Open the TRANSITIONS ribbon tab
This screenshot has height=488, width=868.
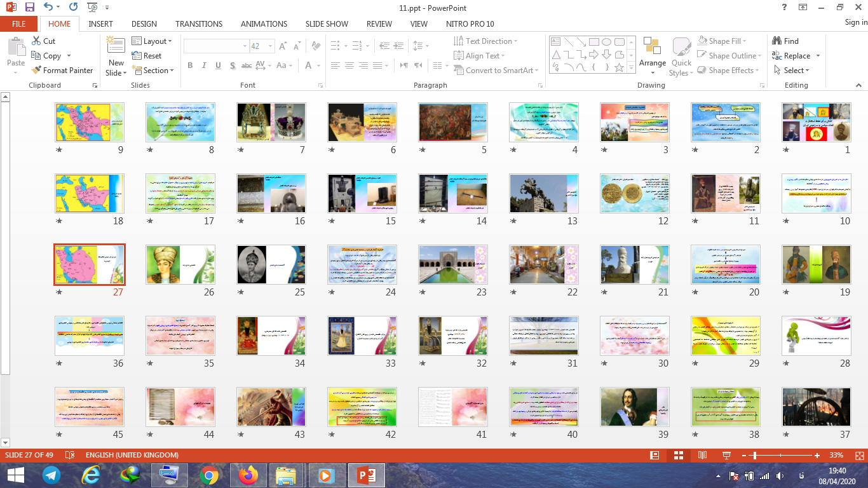[199, 24]
